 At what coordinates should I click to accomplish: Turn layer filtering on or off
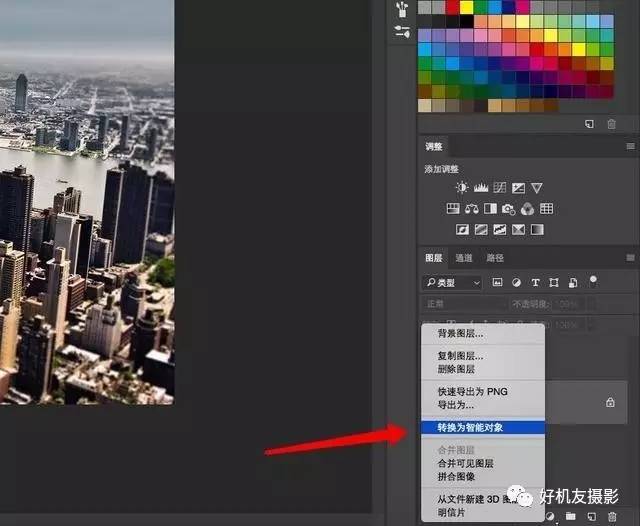click(593, 280)
